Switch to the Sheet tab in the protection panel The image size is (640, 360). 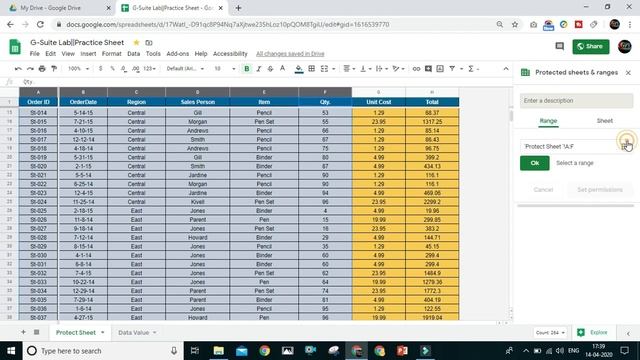[604, 121]
